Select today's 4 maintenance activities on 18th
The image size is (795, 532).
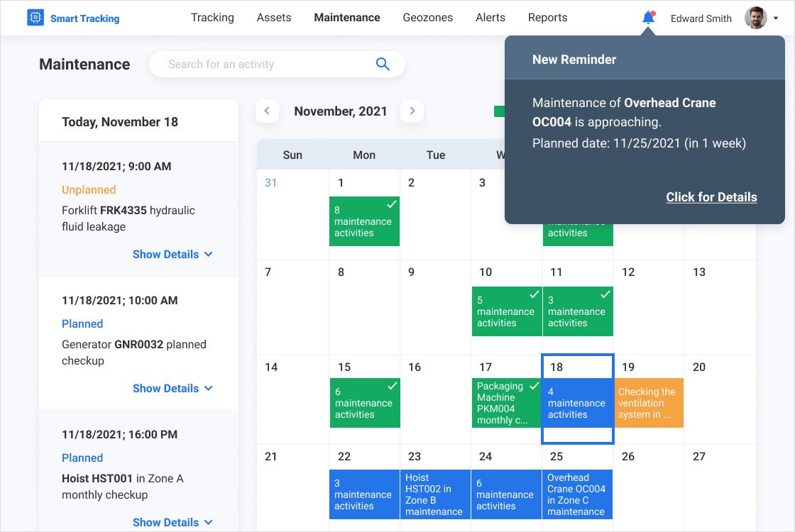point(577,403)
